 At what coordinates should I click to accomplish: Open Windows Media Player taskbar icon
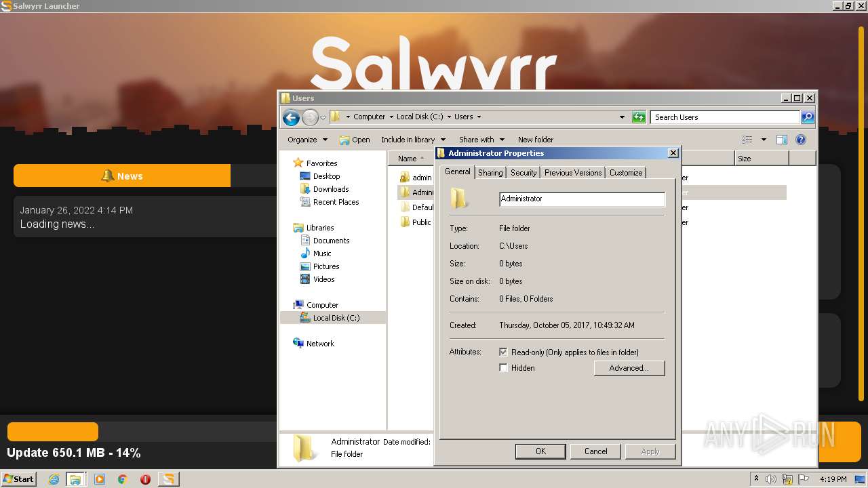point(100,479)
